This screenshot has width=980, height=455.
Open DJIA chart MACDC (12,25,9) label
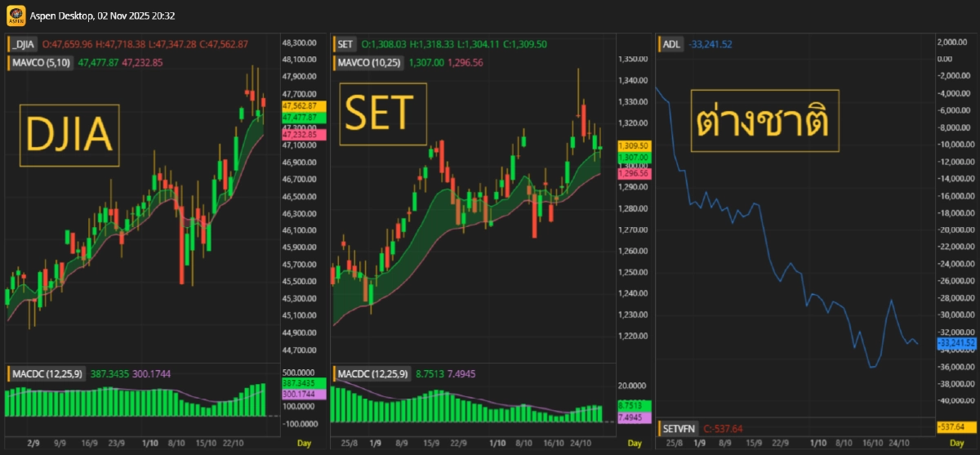click(x=47, y=374)
